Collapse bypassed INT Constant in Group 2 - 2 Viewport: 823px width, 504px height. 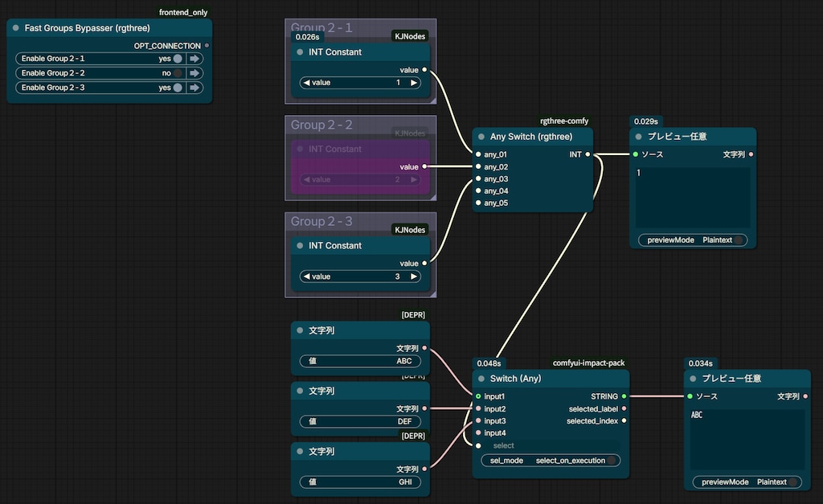[300, 149]
